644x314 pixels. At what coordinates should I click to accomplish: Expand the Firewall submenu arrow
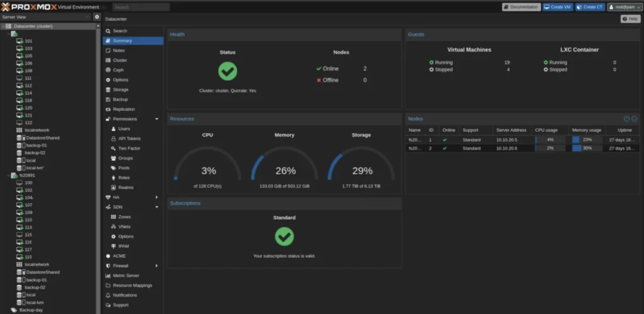157,266
